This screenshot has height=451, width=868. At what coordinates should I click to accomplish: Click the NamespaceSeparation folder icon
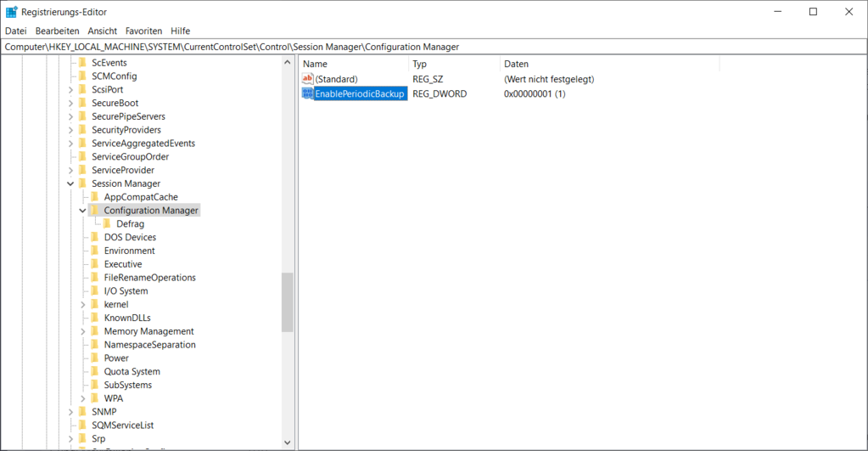(95, 345)
